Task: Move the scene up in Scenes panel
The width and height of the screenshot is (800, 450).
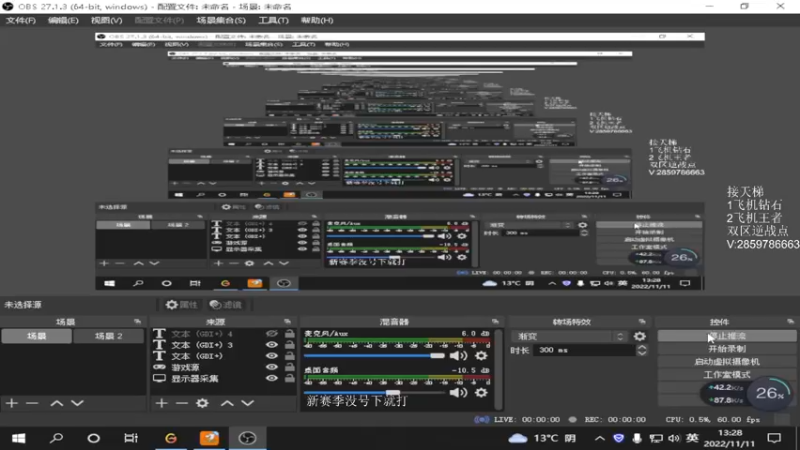Action: pyautogui.click(x=56, y=403)
